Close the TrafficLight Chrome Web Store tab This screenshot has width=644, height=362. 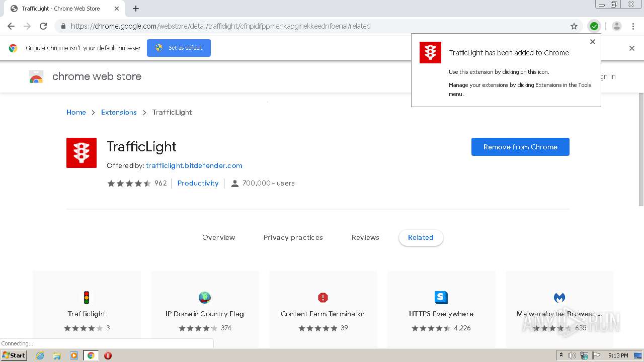[117, 9]
